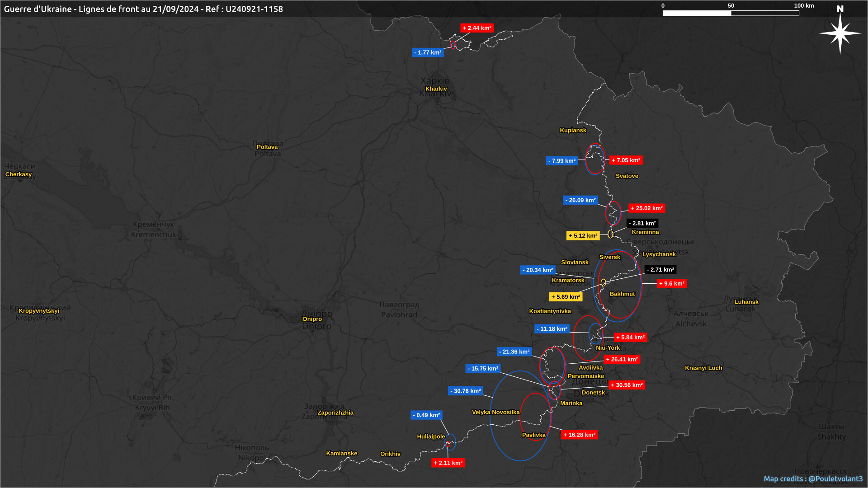Click the Kharkiv city label
868x488 pixels.
436,89
